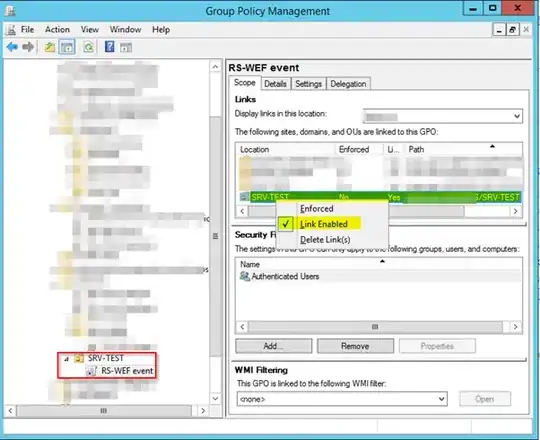This screenshot has width=540, height=440.
Task: Click the RS-WEF event GPO link icon
Action: [x=91, y=371]
